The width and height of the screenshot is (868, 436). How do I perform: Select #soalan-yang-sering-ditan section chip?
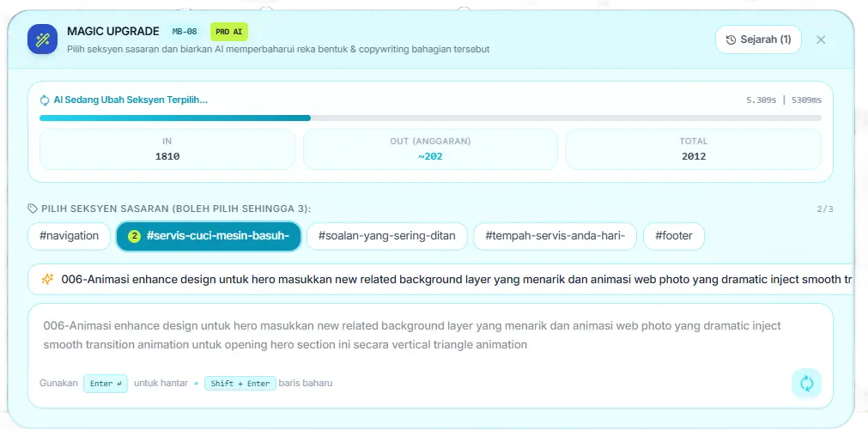pyautogui.click(x=387, y=236)
